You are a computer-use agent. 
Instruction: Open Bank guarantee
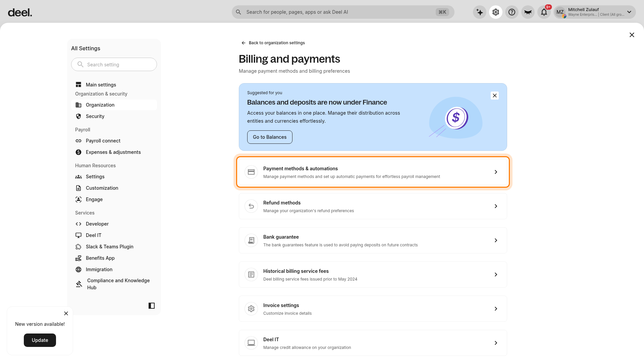[373, 240]
